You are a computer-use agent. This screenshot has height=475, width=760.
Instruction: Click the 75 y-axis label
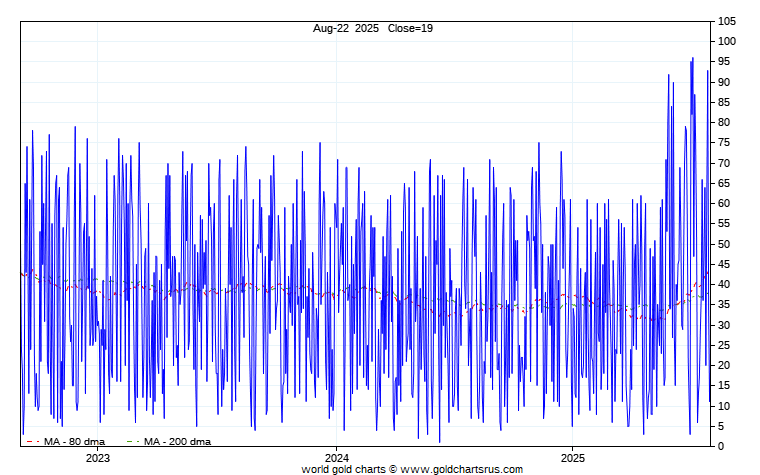coord(724,142)
